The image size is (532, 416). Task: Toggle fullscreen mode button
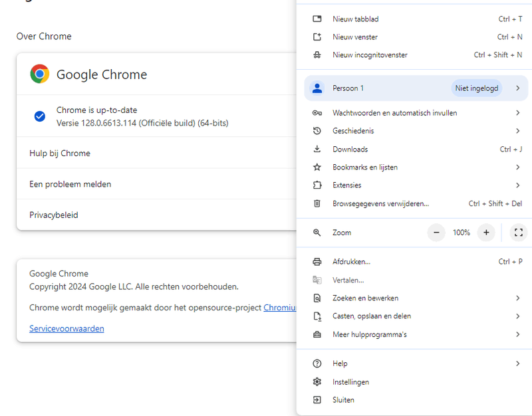(519, 233)
